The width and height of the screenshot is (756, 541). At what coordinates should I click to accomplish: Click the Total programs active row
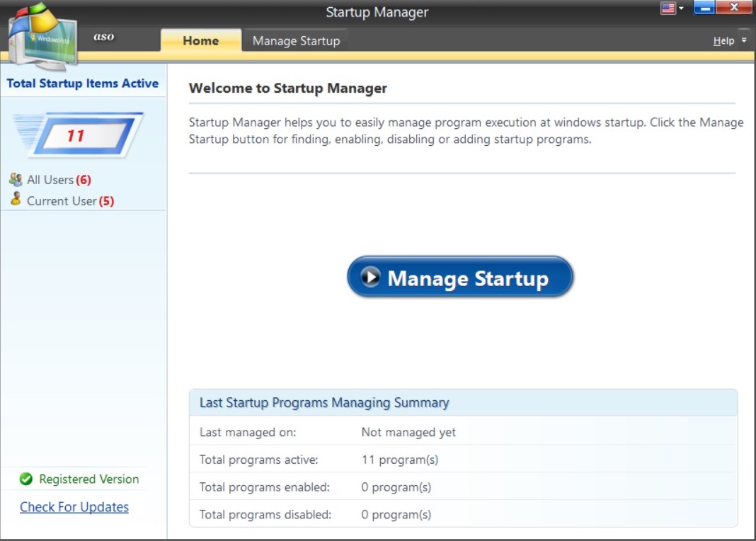click(463, 460)
